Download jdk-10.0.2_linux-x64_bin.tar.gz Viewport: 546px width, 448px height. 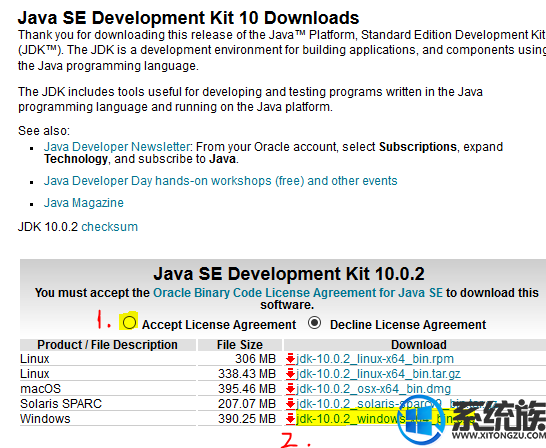click(x=378, y=374)
